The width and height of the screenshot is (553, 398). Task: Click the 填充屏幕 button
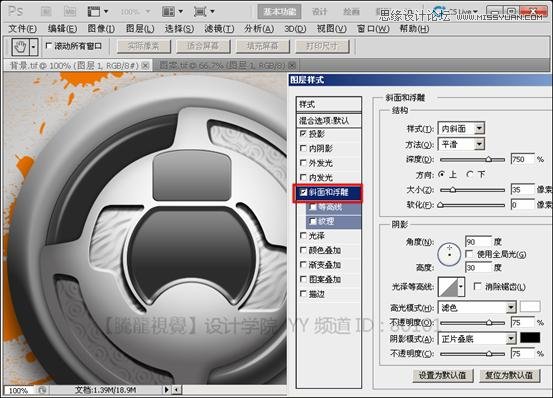pos(263,46)
